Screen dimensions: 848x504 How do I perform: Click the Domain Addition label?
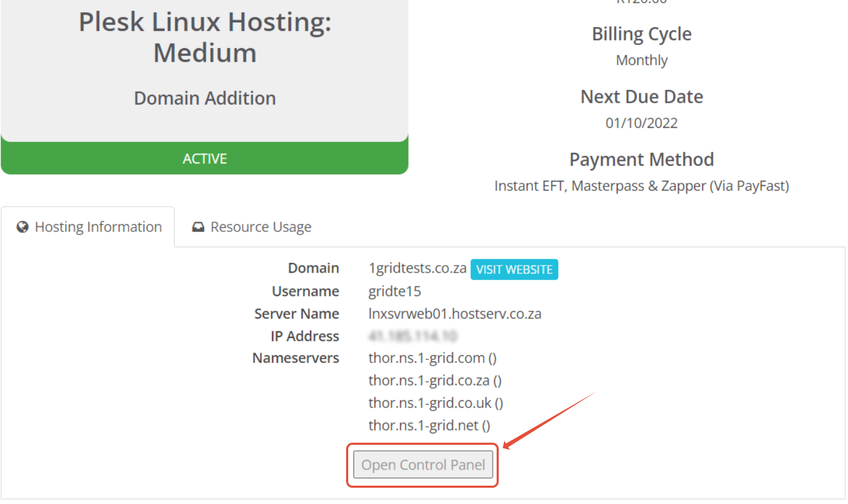tap(205, 98)
